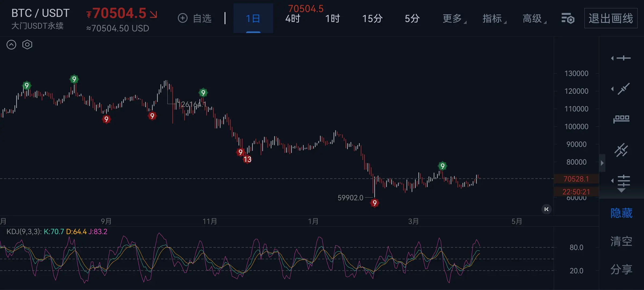Select the rectangle range measuring tool
This screenshot has width=644, height=290.
point(621,119)
